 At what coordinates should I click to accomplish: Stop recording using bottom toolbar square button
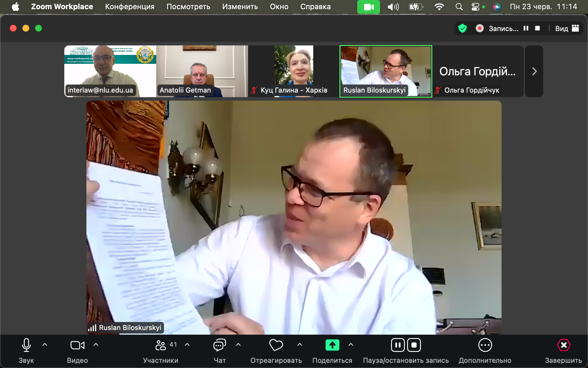[414, 345]
